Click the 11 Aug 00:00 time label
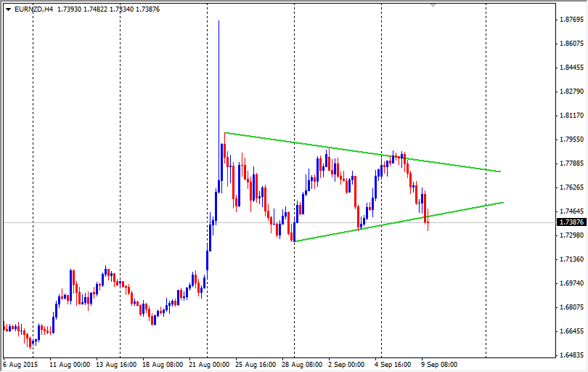 [x=70, y=365]
